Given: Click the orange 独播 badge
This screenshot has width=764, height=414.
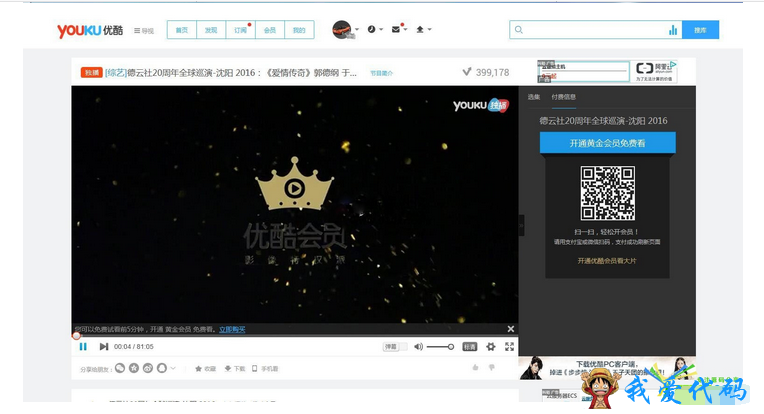Looking at the screenshot, I should pos(91,73).
